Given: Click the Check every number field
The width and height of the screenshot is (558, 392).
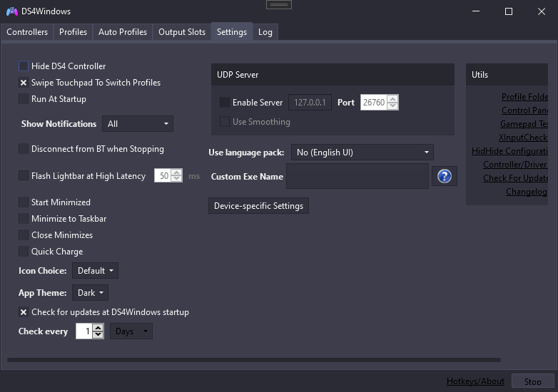Looking at the screenshot, I should [x=84, y=331].
